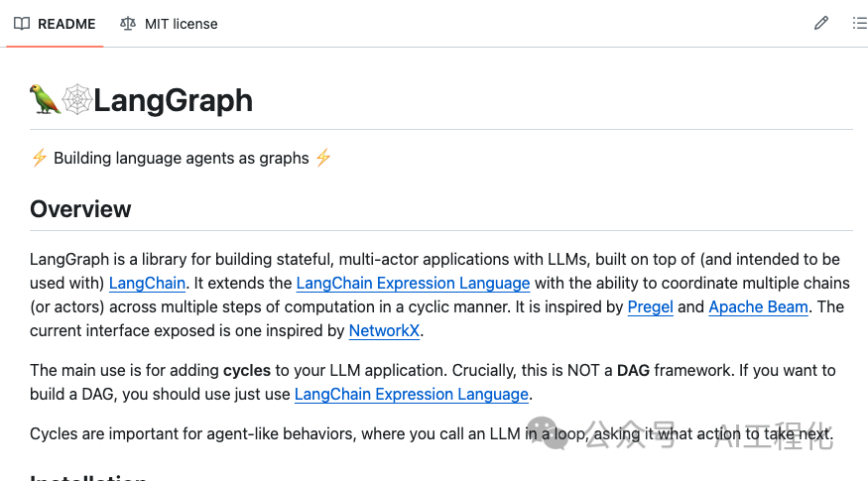The width and height of the screenshot is (868, 481).
Task: Click the lightning bolt before Building
Action: [x=39, y=158]
